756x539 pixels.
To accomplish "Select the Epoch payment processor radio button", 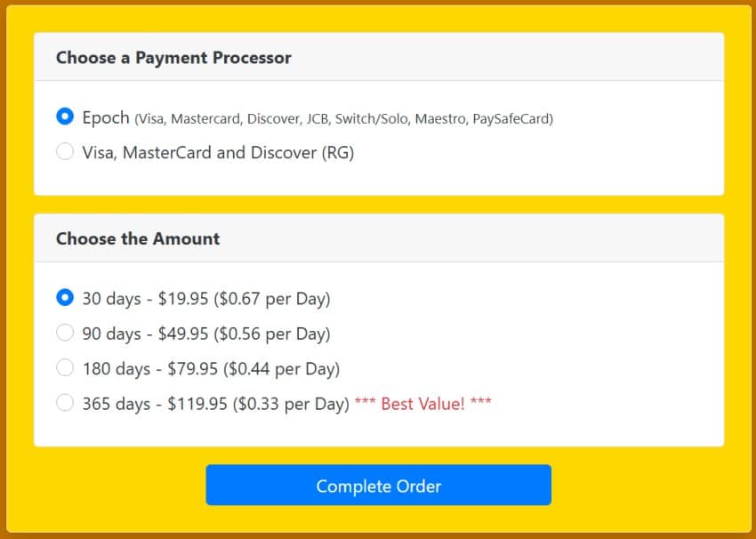I will tap(64, 117).
